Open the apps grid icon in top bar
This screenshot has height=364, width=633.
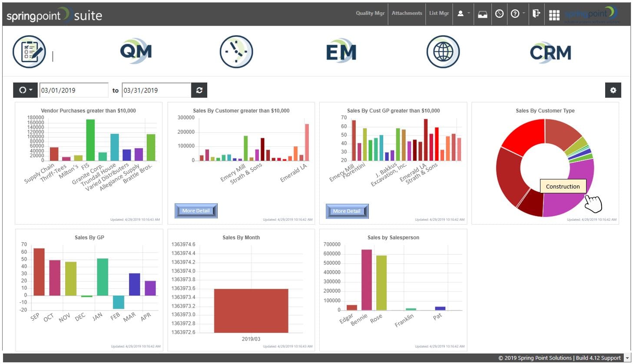click(x=554, y=14)
